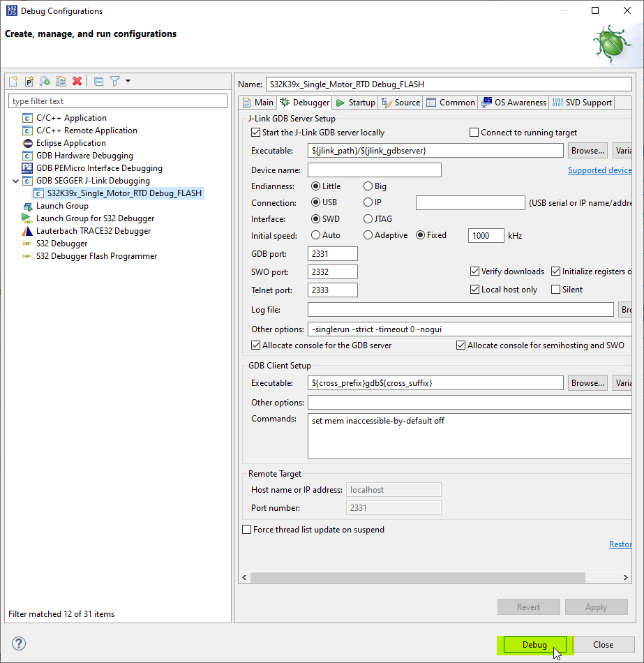The image size is (644, 663).
Task: Toggle Allocate console for the GDB server
Action: [255, 345]
